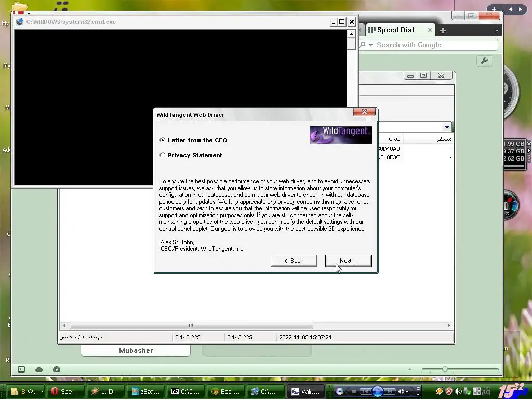Viewport: 532px width, 399px height.
Task: Switch to the Speed Dial tab
Action: coord(395,30)
